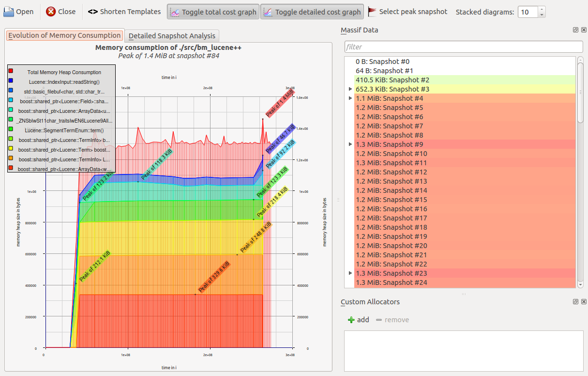Viewport: 588px width, 376px height.
Task: Click Peak of 329.6 KiB label
Action: [x=213, y=277]
